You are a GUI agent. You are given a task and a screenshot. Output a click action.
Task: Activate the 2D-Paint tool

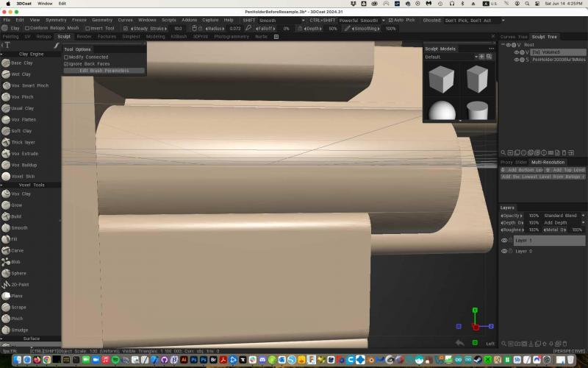20,284
